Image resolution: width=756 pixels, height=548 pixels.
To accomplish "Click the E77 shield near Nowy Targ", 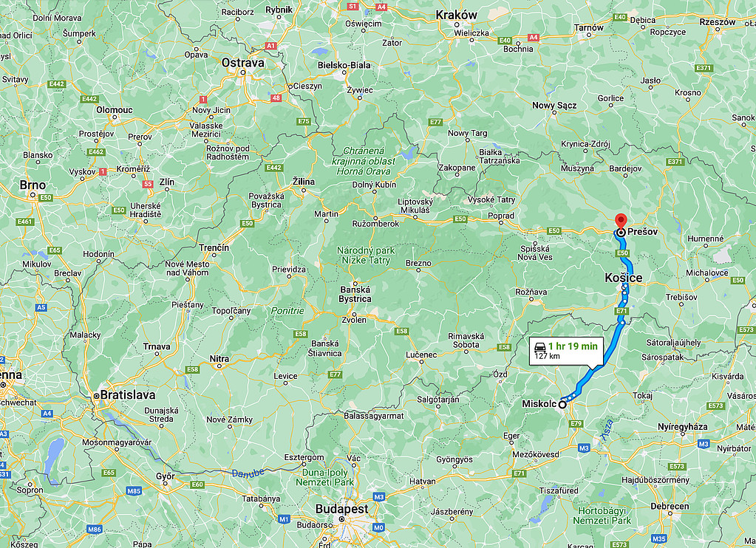I will [435, 122].
